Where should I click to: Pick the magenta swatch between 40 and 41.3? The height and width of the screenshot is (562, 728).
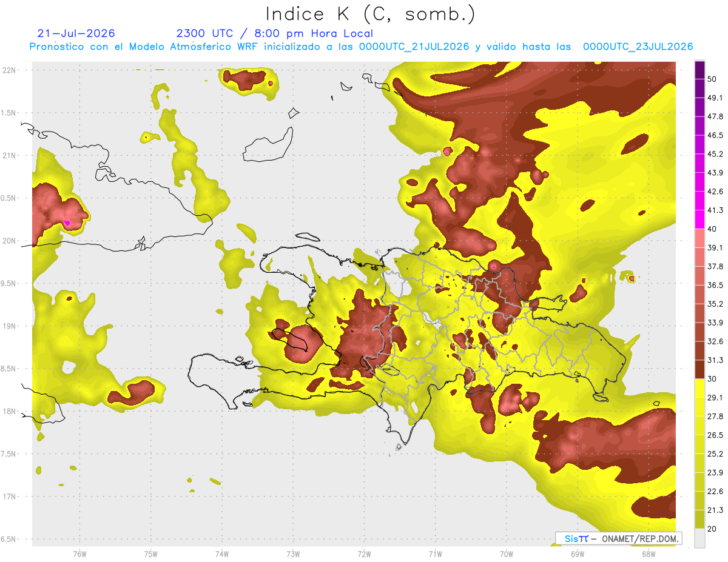click(x=699, y=219)
